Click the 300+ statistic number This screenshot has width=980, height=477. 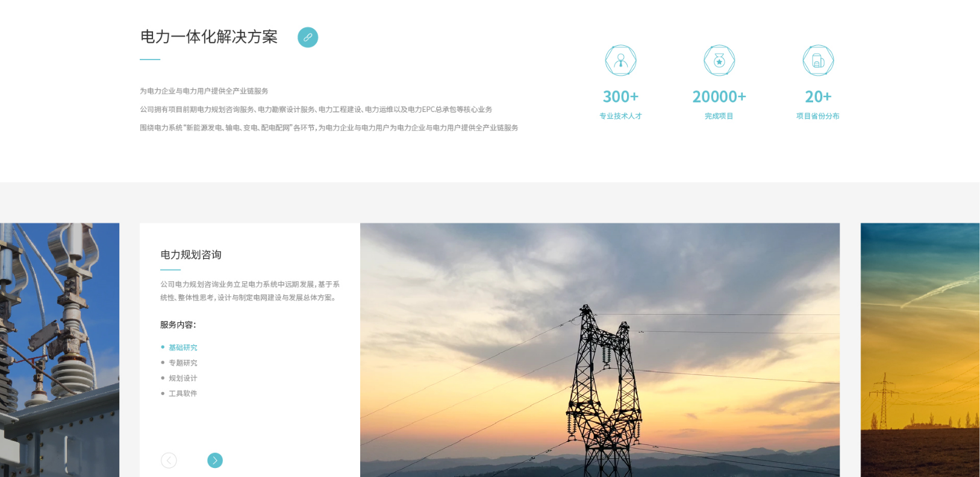(620, 96)
